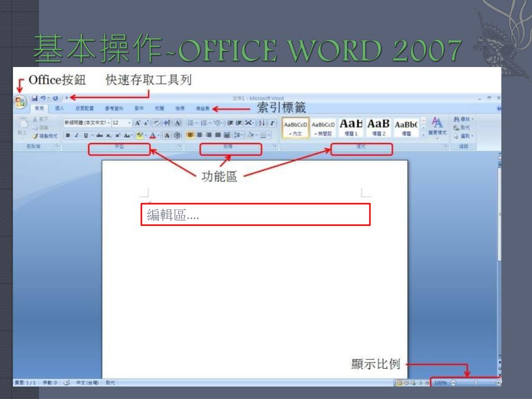
Task: Click the Clear Formatting icon
Action: (x=156, y=123)
